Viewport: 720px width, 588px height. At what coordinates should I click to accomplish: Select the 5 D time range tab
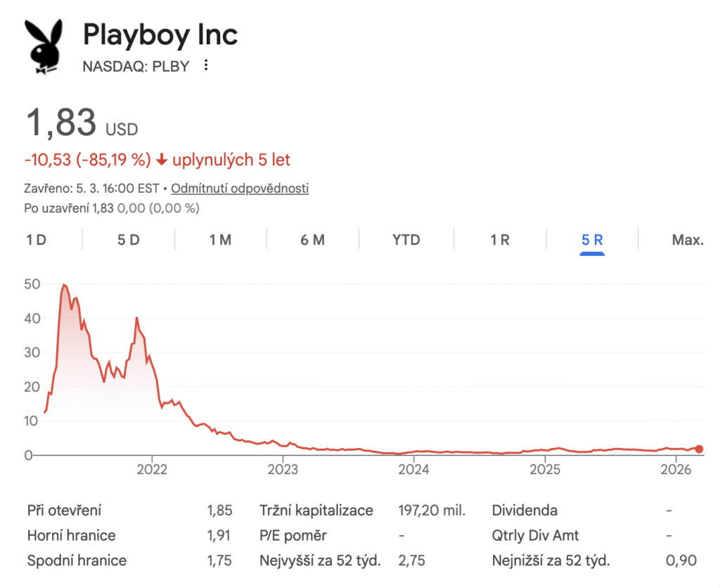128,240
